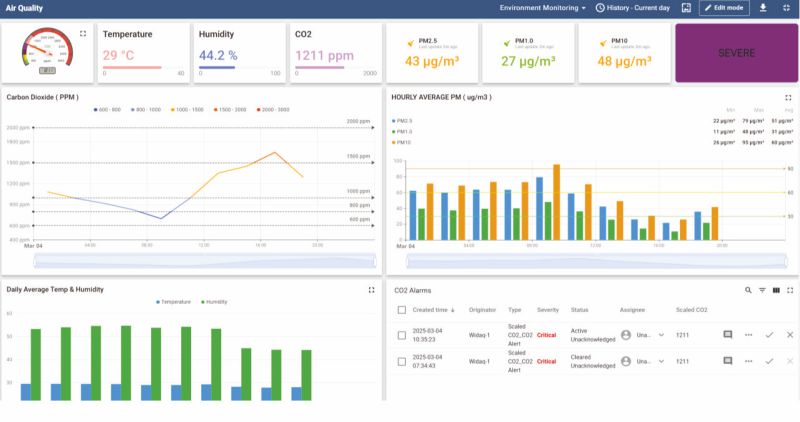The image size is (800, 422).
Task: Acknowledge the first alarm with the checkmark
Action: coord(769,334)
